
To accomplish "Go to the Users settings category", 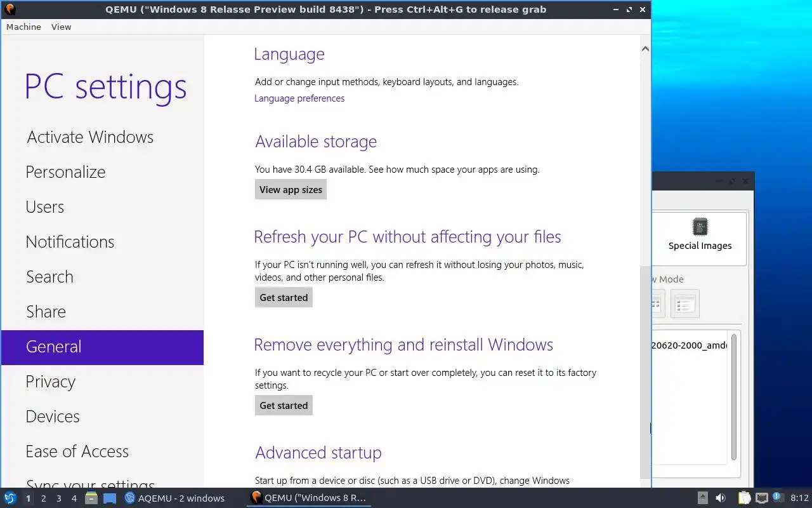I will point(44,207).
